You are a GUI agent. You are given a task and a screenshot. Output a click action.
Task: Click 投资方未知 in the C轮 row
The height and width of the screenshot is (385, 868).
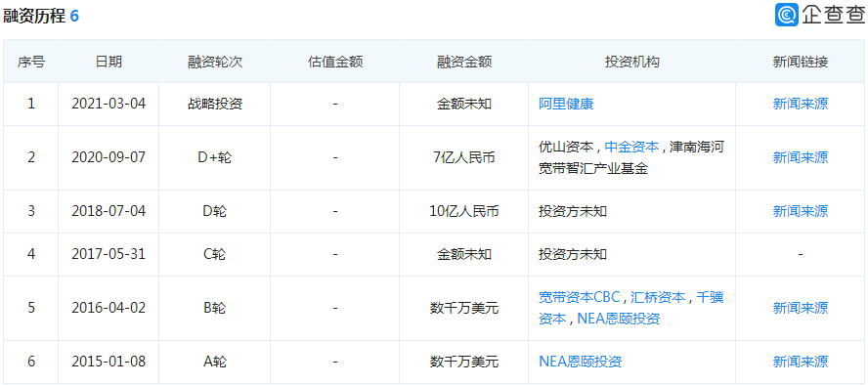(x=573, y=254)
